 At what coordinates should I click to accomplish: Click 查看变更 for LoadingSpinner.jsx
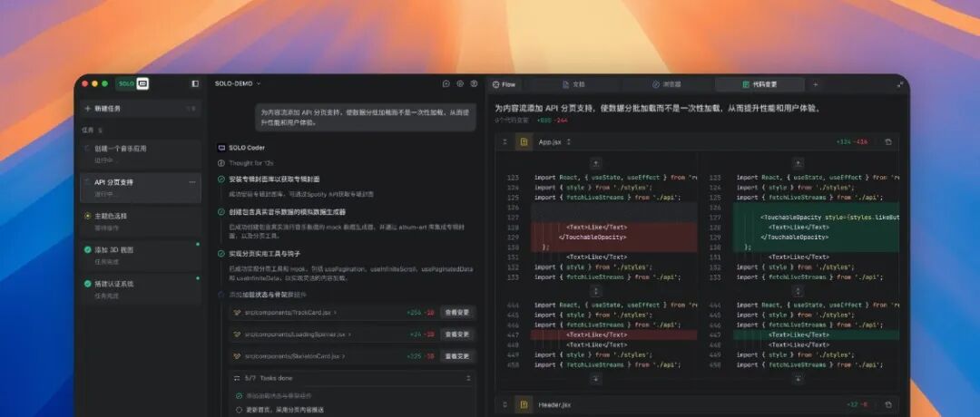pos(456,335)
